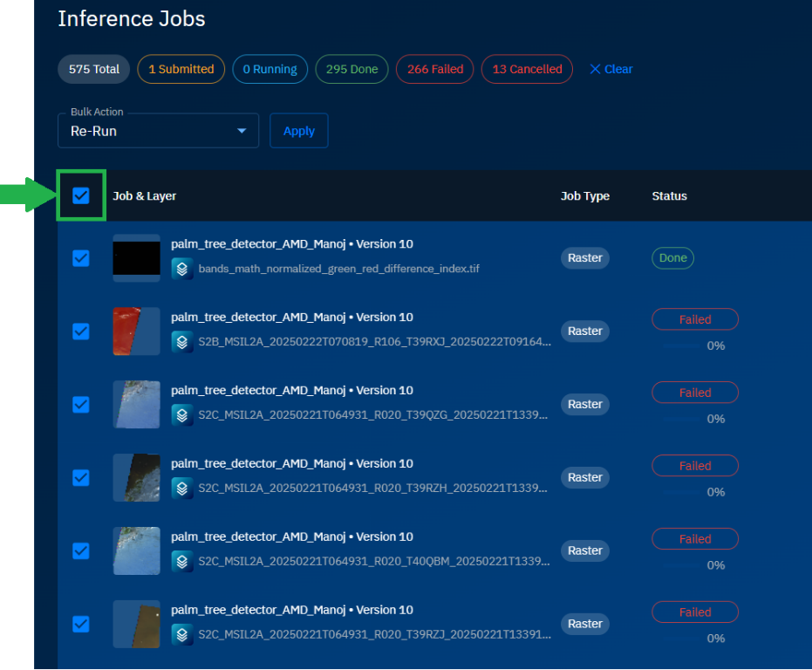Image resolution: width=812 pixels, height=670 pixels.
Task: Filter jobs by 295 Done
Action: coord(351,69)
